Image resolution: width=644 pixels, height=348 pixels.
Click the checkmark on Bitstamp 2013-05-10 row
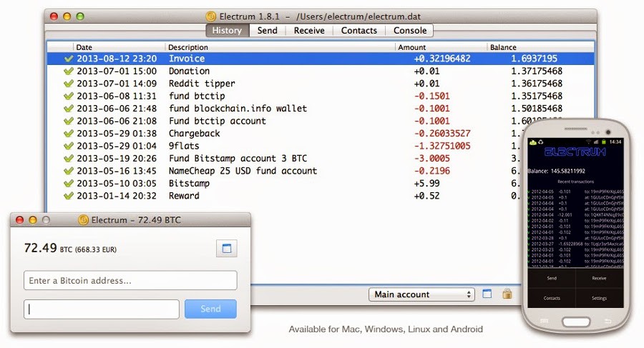tap(69, 184)
